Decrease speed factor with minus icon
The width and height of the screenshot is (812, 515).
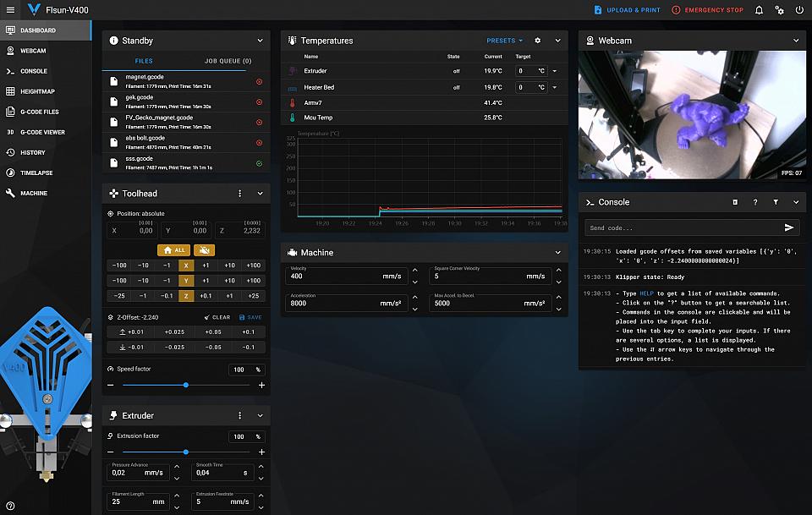110,385
